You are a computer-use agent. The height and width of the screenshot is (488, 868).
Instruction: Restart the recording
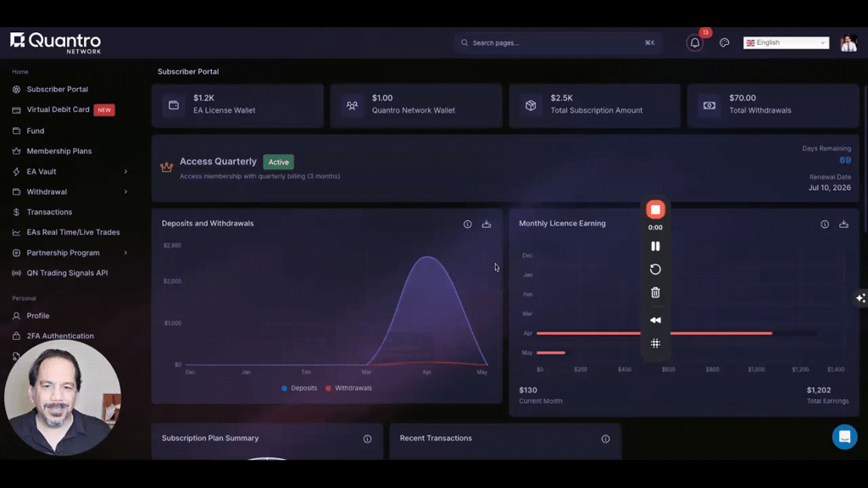click(655, 269)
